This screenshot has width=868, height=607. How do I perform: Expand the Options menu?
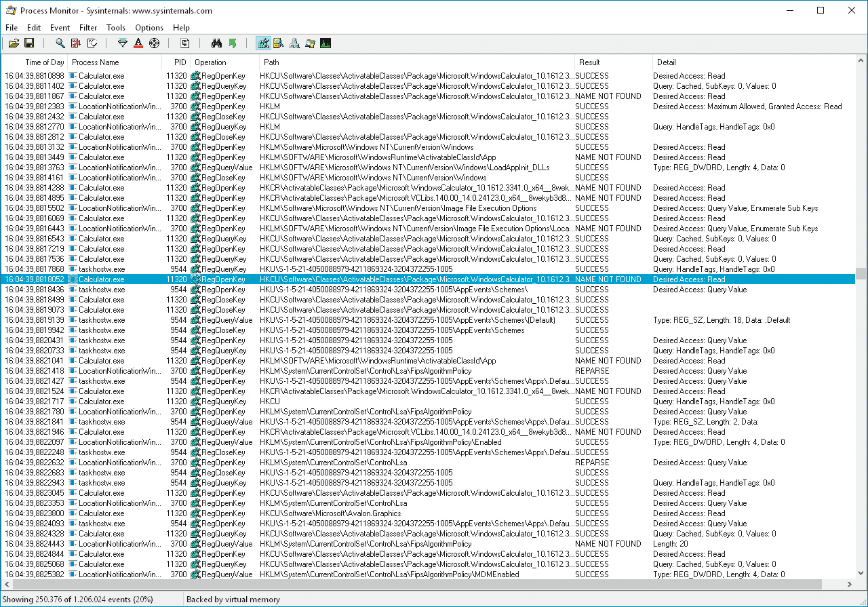[149, 28]
